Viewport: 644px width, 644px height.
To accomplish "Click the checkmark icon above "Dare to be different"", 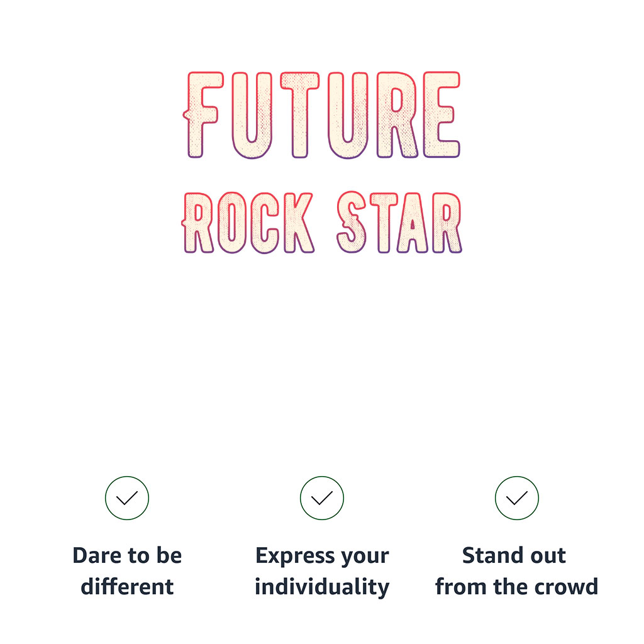I will [x=127, y=498].
